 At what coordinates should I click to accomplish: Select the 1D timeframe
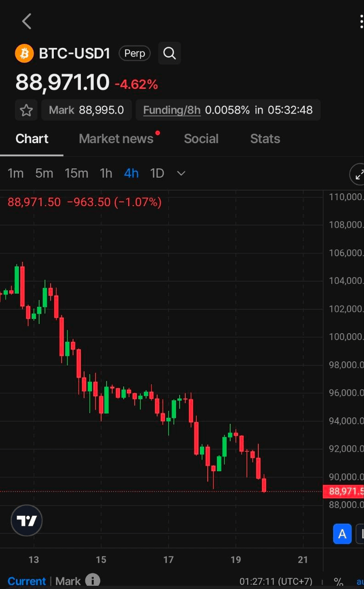[157, 173]
